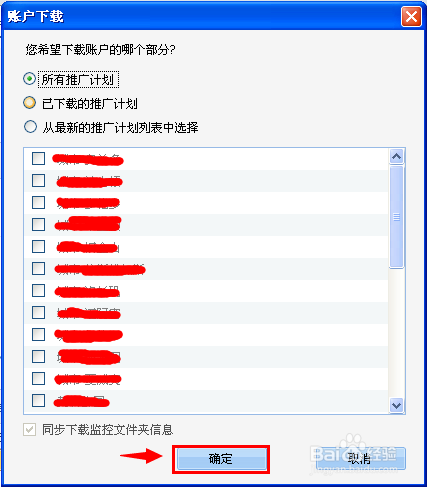This screenshot has height=487, width=427.
Task: Check the seventh campaign row checkbox
Action: pyautogui.click(x=38, y=290)
